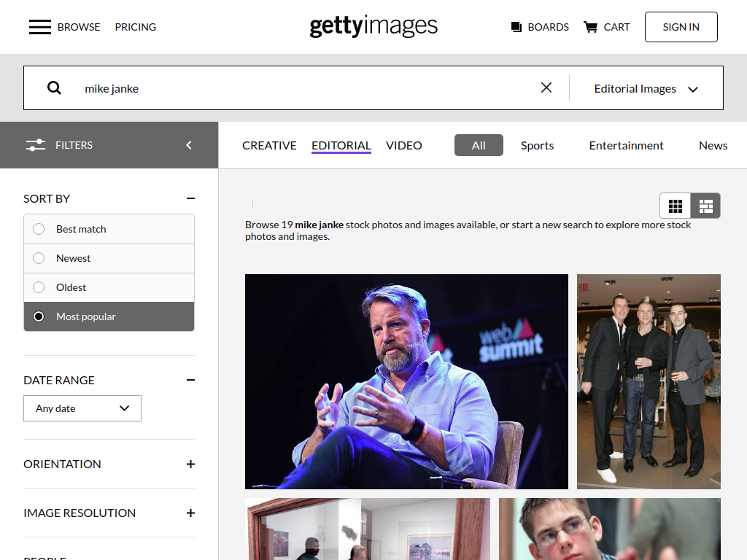Expand the Orientation section
Viewport: 747px width, 560px height.
point(190,464)
